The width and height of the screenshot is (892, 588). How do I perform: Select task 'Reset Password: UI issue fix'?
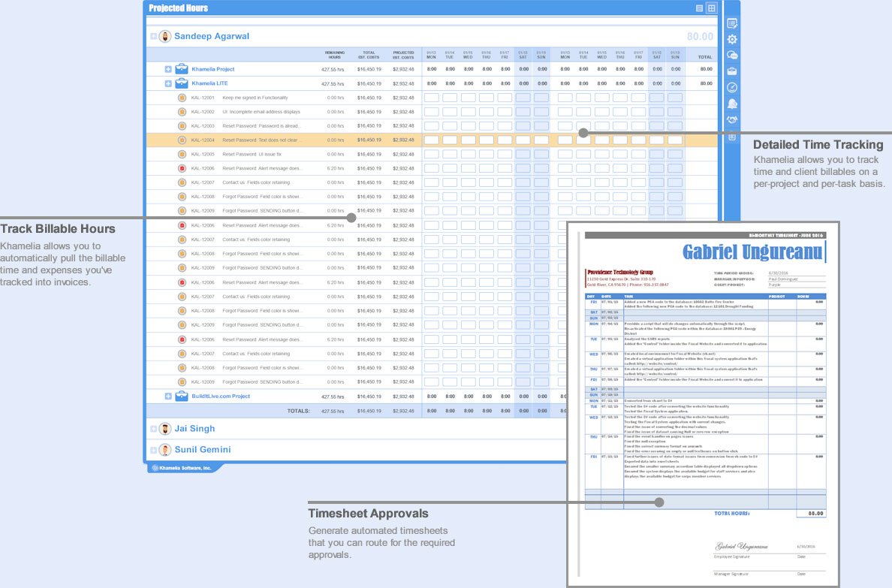coord(252,154)
